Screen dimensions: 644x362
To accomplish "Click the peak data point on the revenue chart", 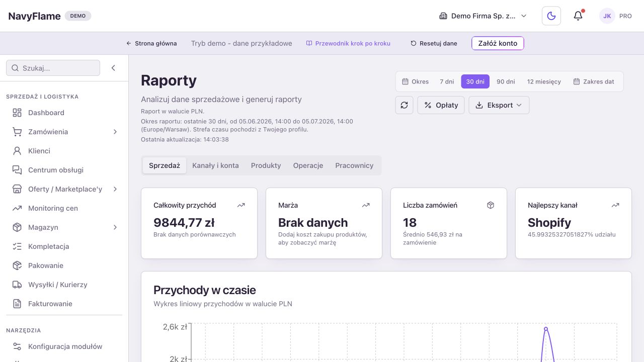I will pyautogui.click(x=546, y=329).
